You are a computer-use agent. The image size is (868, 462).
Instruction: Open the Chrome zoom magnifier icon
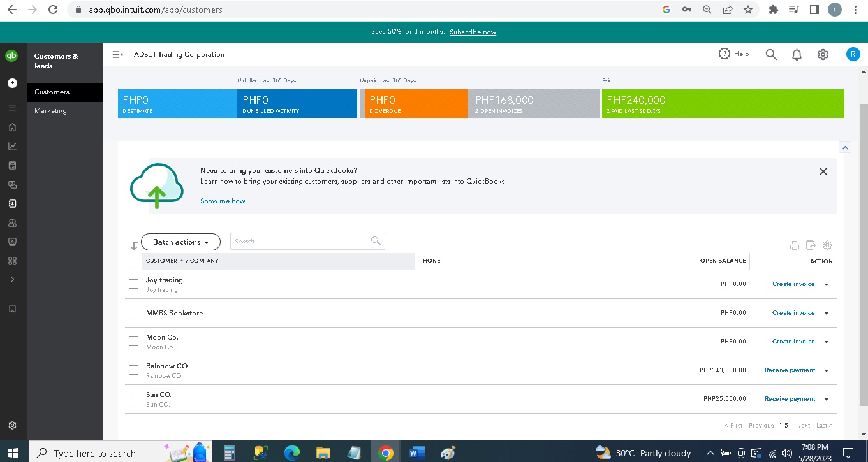point(707,10)
